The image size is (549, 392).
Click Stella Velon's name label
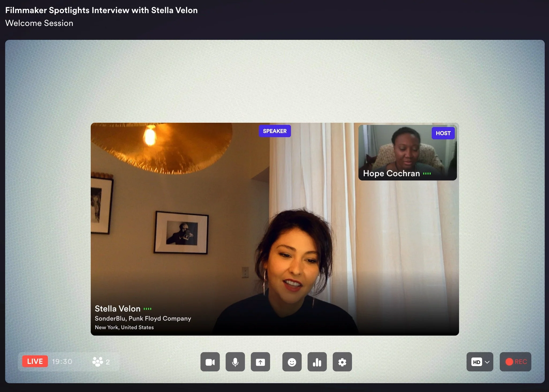pyautogui.click(x=118, y=309)
